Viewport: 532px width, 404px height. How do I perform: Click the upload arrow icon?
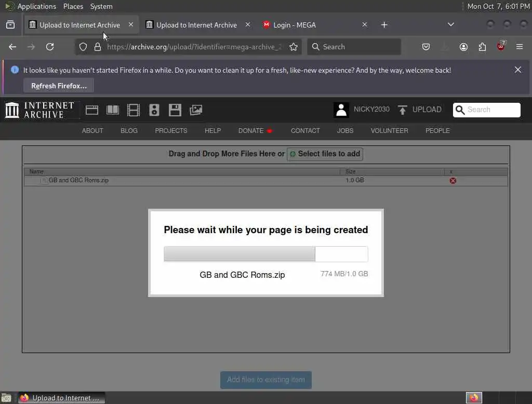click(403, 110)
